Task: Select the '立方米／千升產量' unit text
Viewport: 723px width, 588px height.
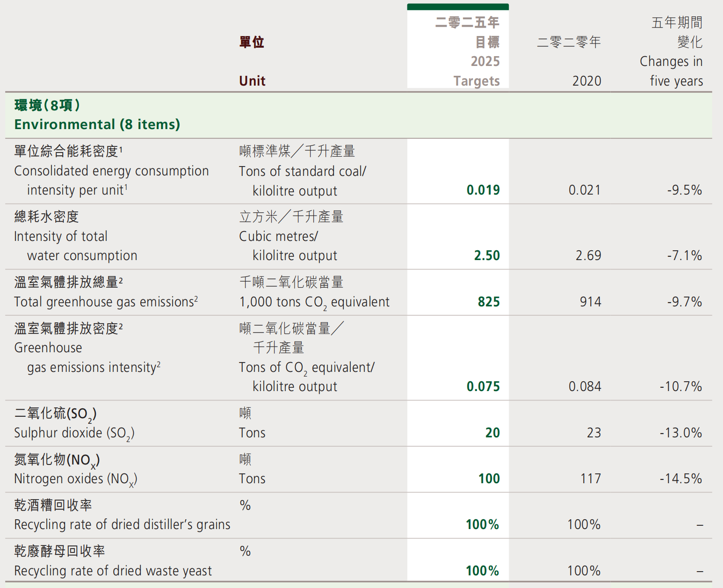Action: [x=291, y=217]
